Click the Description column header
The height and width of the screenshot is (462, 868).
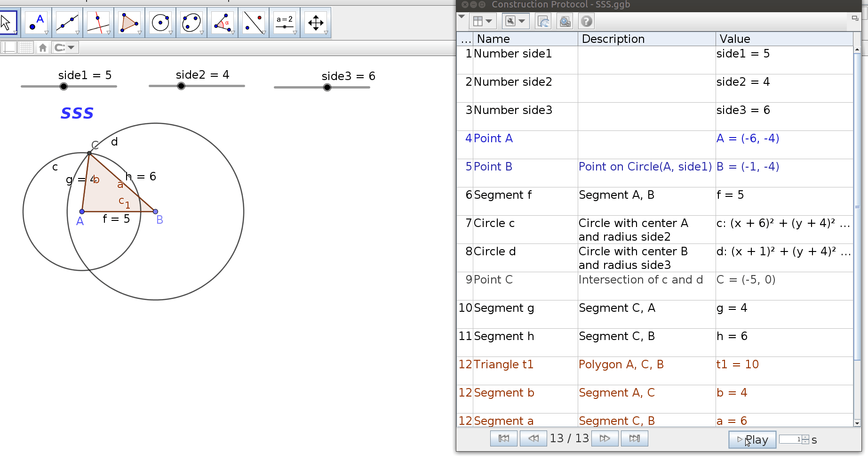coord(647,39)
